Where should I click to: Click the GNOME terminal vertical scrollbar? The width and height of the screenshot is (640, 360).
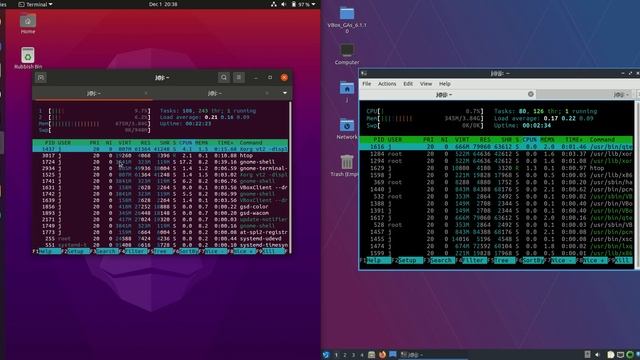[x=290, y=177]
